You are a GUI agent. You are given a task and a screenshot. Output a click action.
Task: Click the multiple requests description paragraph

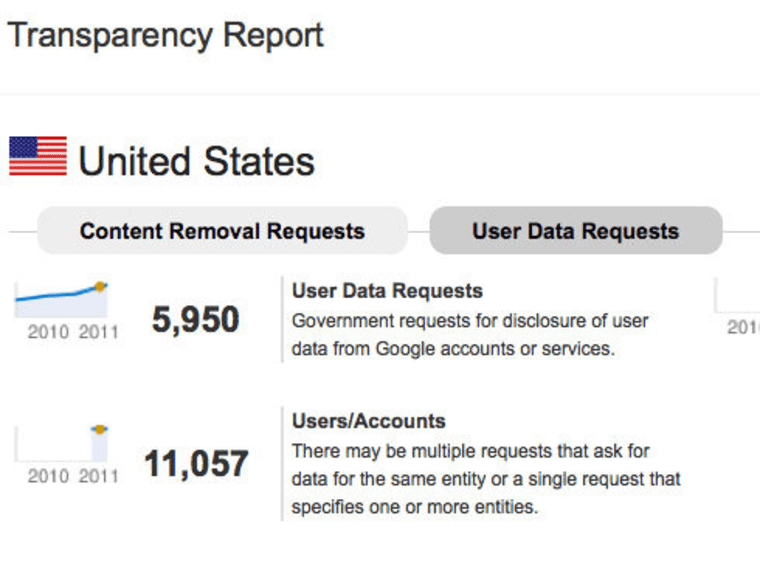[x=486, y=479]
